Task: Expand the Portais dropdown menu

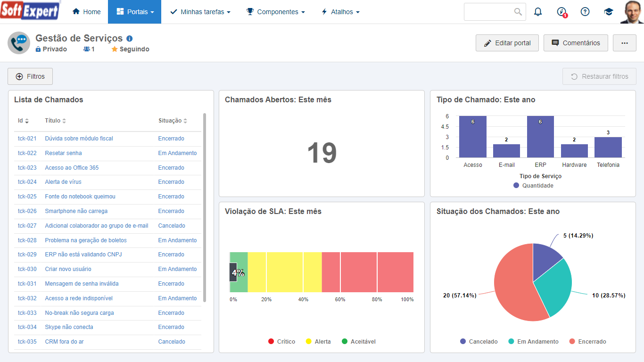Action: [x=134, y=12]
